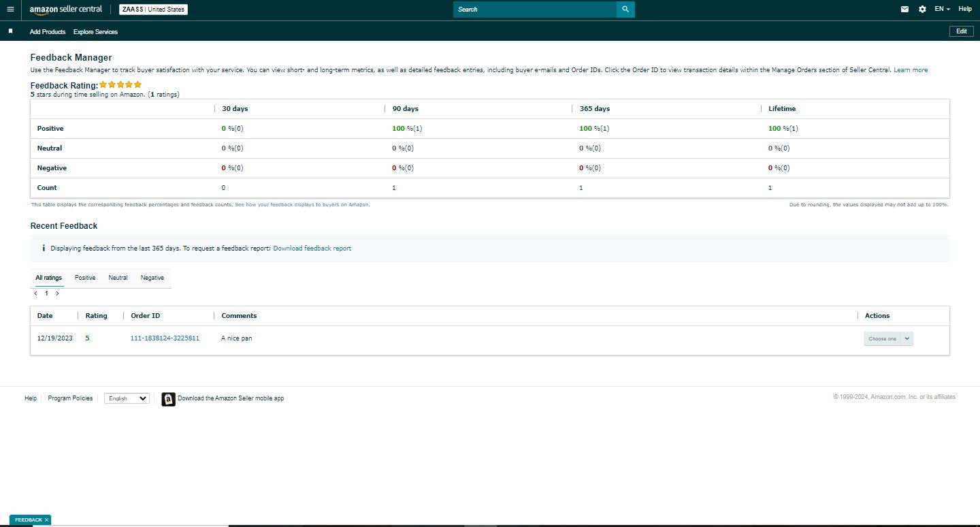Click the Negative row label in metrics table
The image size is (980, 527).
52,168
